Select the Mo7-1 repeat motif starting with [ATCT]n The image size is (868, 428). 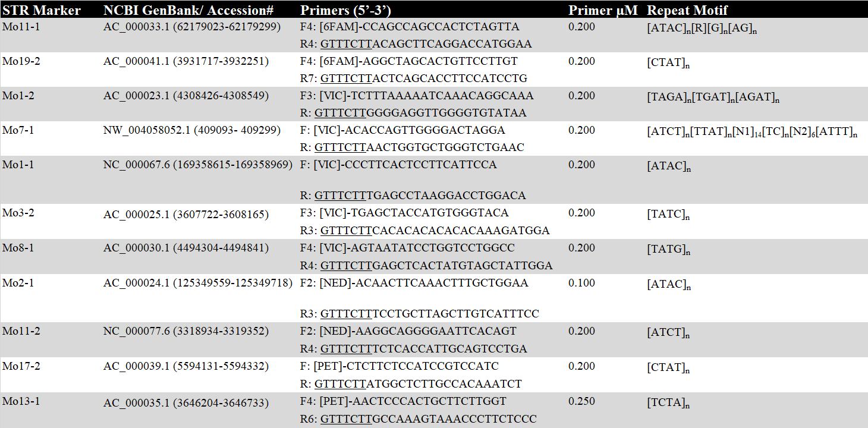(x=751, y=131)
